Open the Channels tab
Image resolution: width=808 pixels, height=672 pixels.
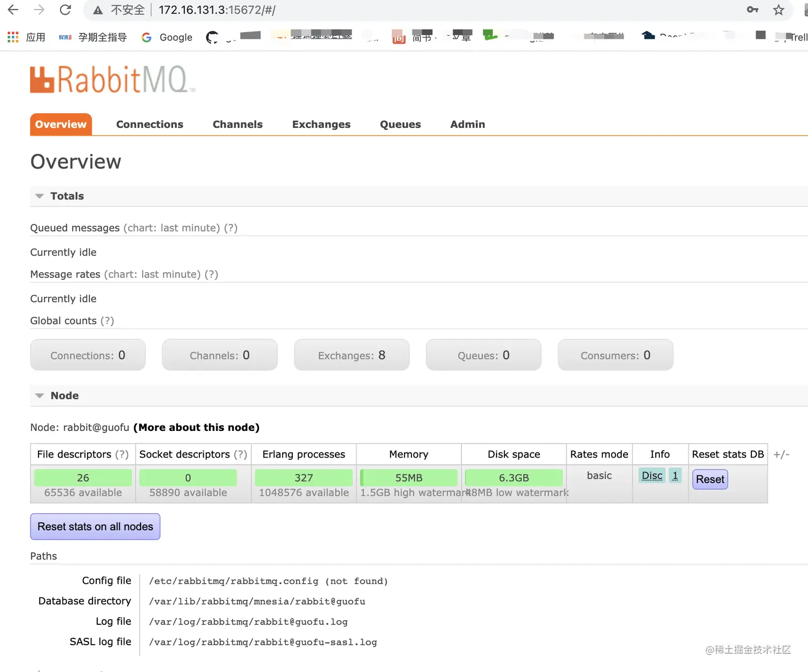click(x=238, y=124)
